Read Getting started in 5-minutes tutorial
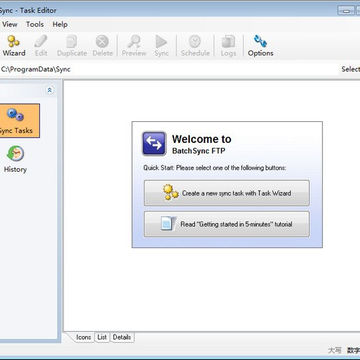Image resolution: width=360 pixels, height=360 pixels. (227, 224)
